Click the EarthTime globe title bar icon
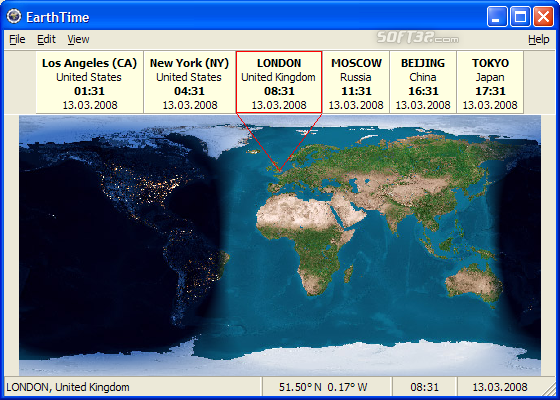The height and width of the screenshot is (400, 560). (x=14, y=16)
